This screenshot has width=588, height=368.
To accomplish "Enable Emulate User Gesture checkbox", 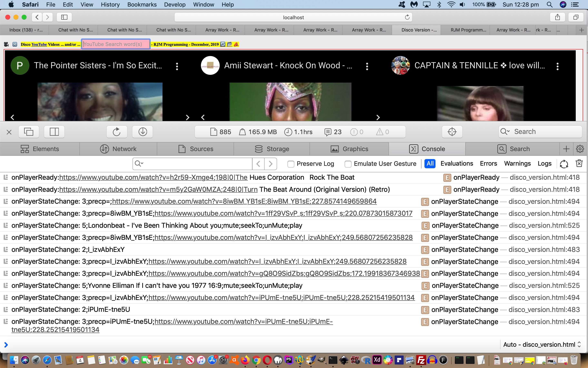I will point(348,164).
